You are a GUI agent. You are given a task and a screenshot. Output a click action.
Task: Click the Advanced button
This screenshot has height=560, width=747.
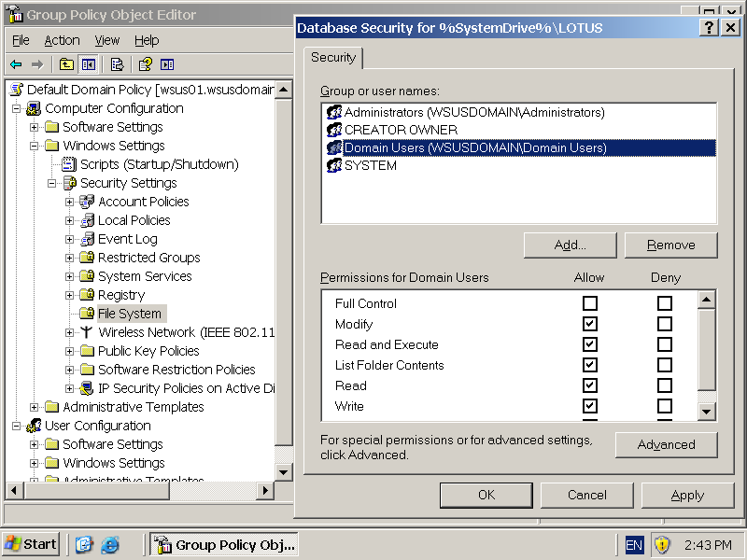[666, 445]
